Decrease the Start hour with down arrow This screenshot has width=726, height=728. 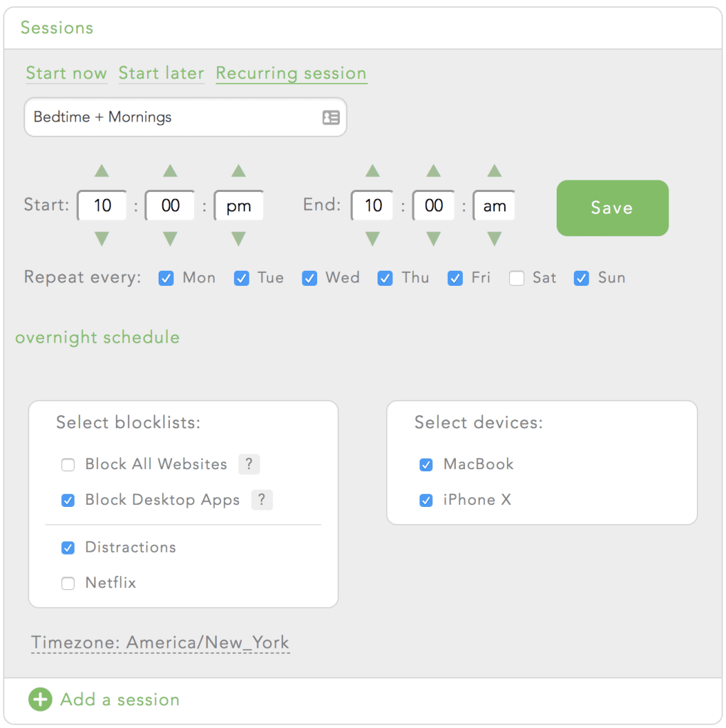(102, 239)
